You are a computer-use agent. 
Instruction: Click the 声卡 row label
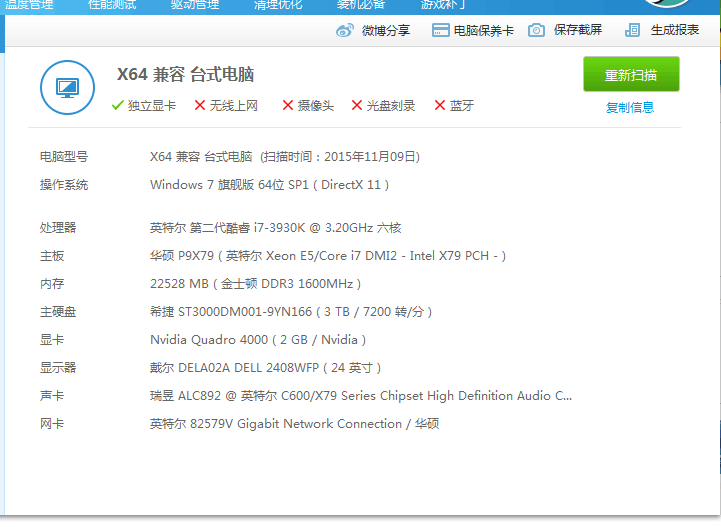pos(52,396)
